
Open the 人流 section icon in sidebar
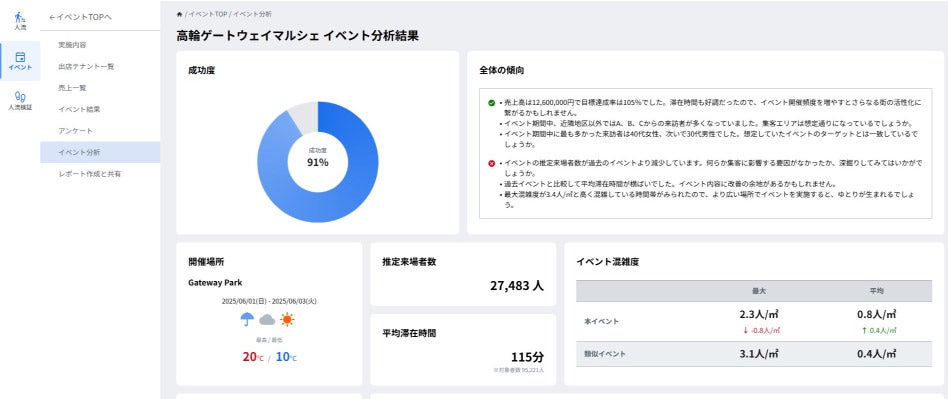click(x=20, y=18)
